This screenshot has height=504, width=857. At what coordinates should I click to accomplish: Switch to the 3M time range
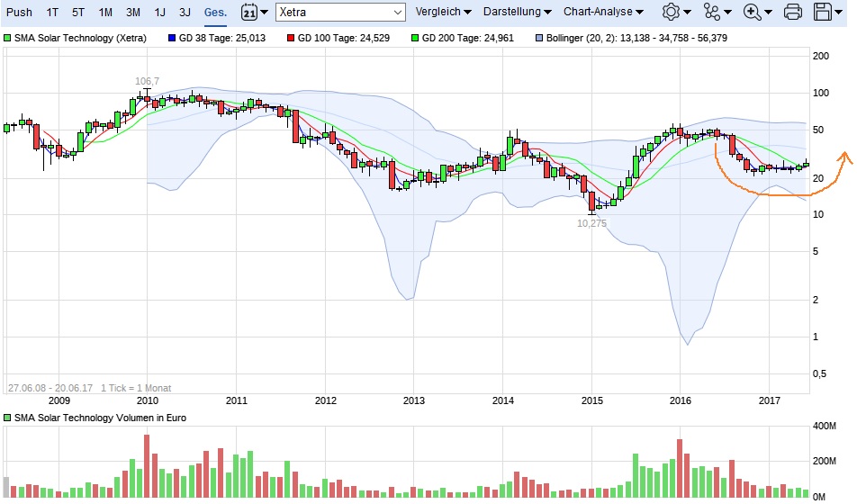coord(133,12)
